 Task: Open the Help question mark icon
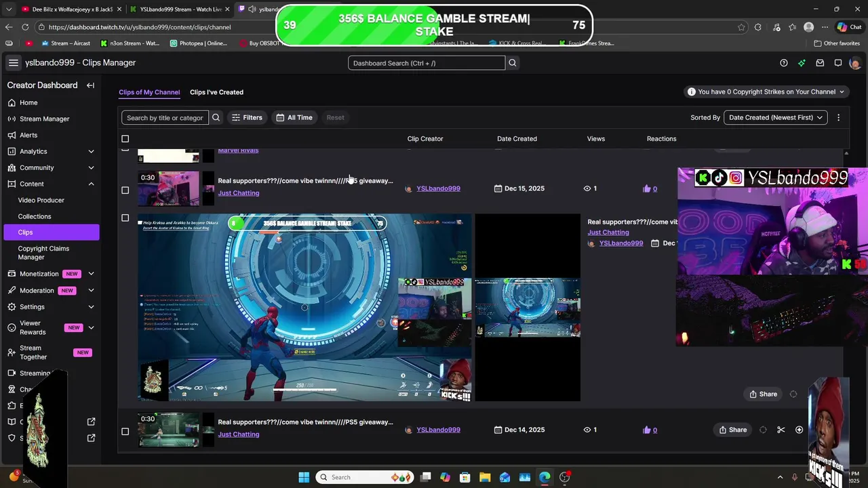(784, 63)
